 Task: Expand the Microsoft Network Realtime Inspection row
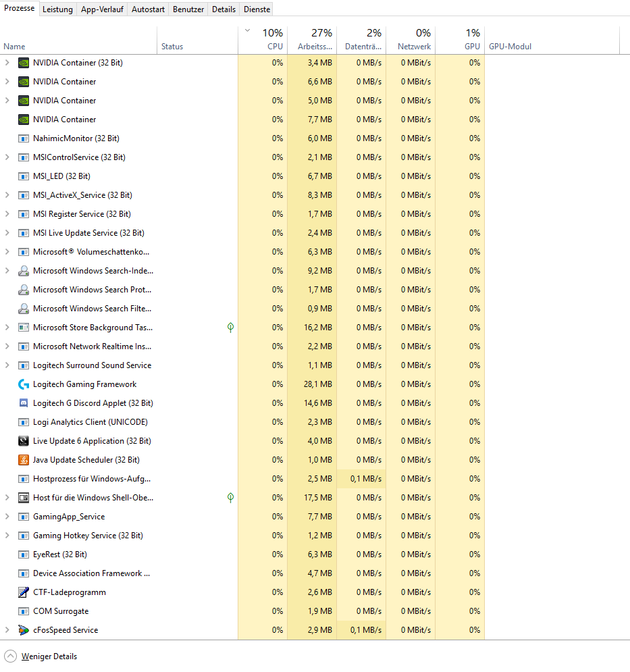click(x=7, y=346)
